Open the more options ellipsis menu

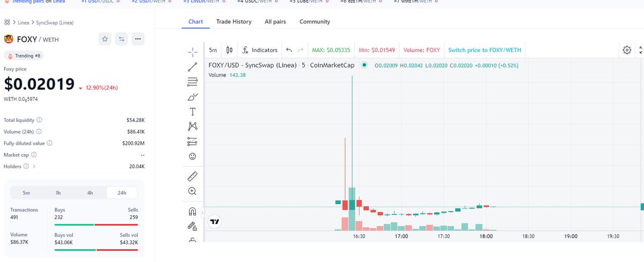click(138, 39)
